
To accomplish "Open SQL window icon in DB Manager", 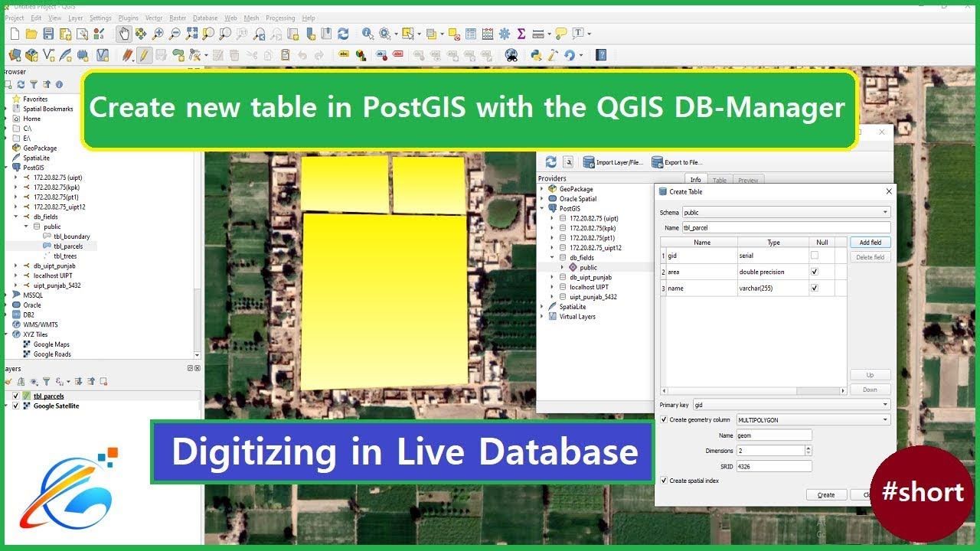I will (568, 162).
